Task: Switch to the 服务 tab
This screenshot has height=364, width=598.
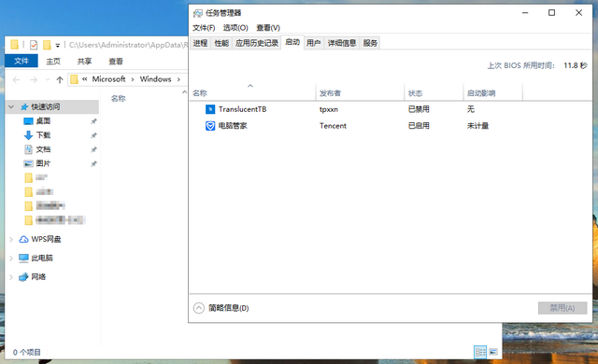Action: (x=370, y=43)
